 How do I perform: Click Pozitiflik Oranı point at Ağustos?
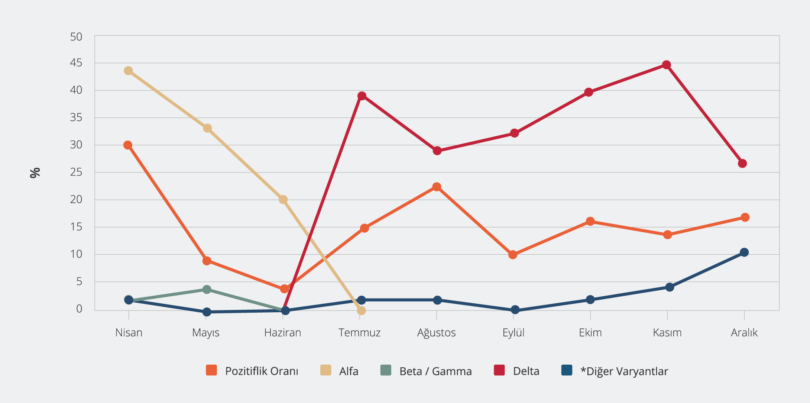pos(437,187)
